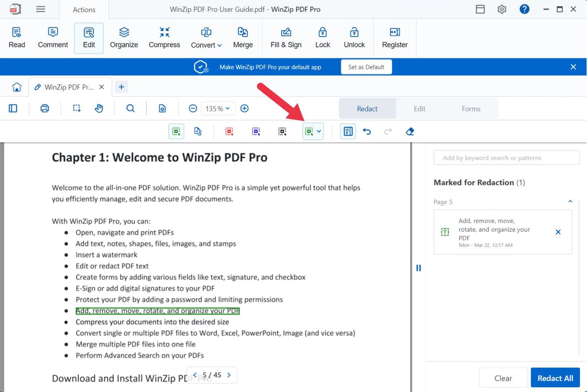Undo the last action
Image resolution: width=588 pixels, height=392 pixels.
[367, 131]
